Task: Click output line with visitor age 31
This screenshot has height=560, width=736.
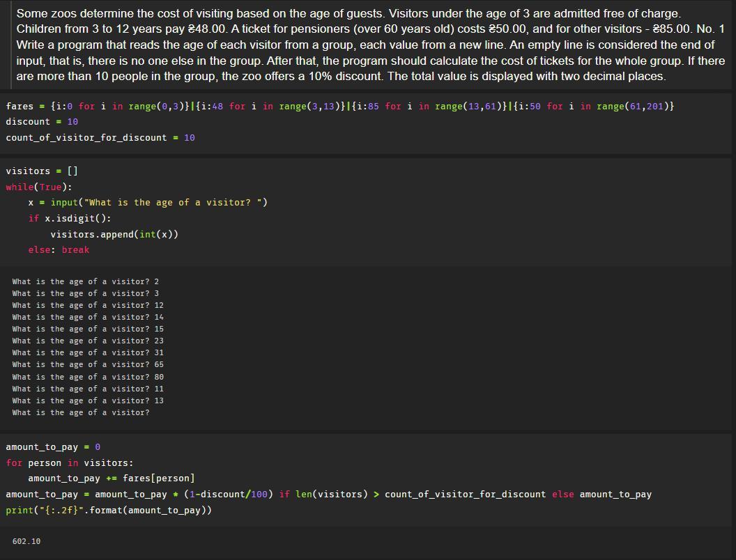Action: tap(88, 352)
